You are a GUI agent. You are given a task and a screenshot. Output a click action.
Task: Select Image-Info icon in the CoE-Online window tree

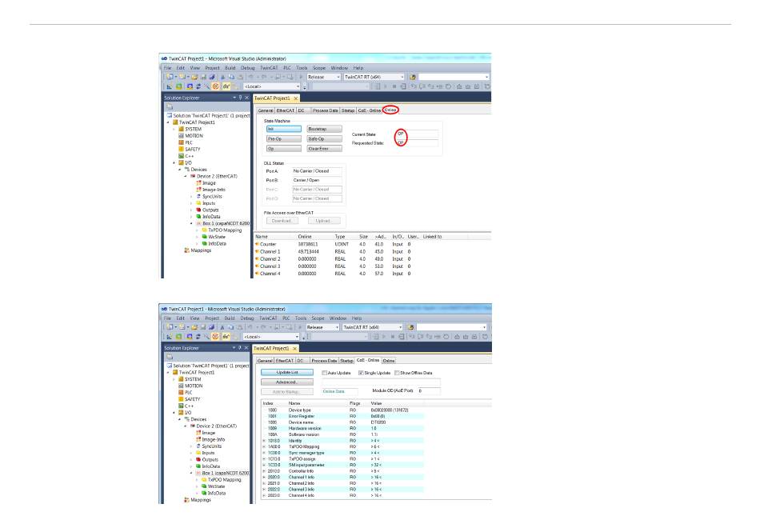pos(198,439)
